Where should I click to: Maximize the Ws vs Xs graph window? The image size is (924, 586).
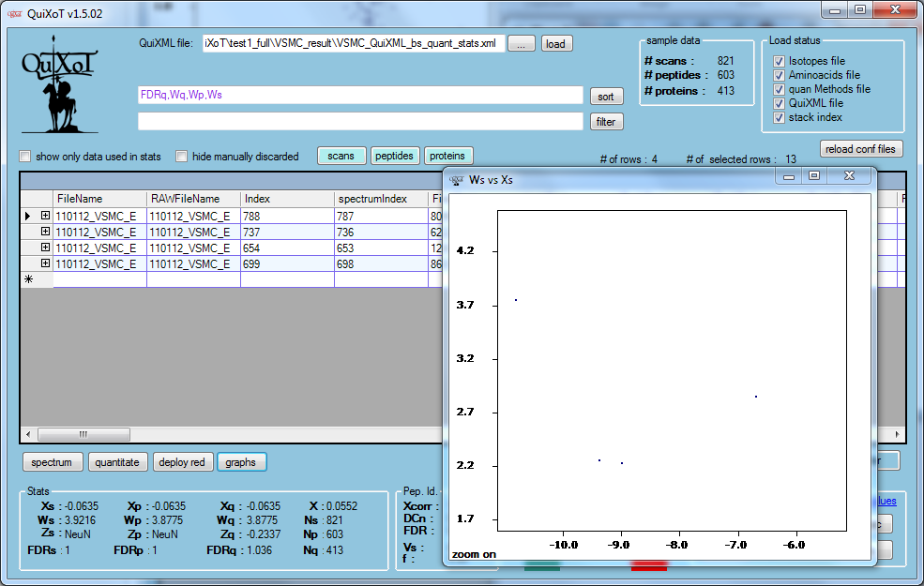point(813,176)
